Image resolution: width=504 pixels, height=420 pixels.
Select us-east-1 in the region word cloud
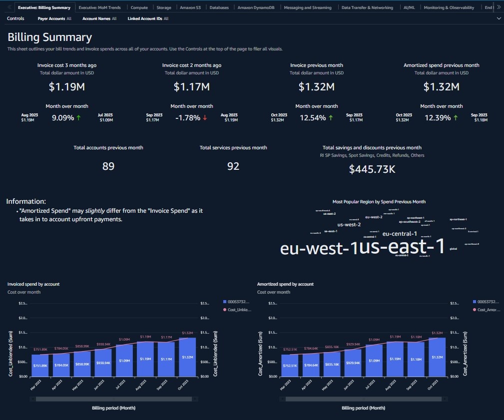tap(402, 246)
